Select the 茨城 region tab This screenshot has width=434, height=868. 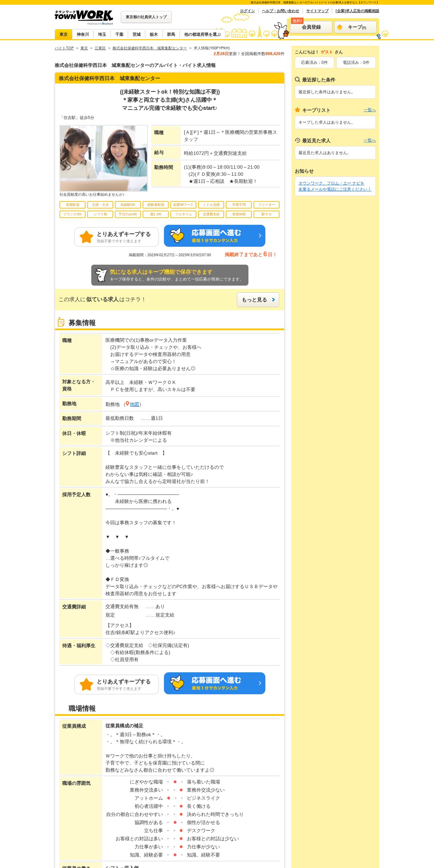(x=136, y=34)
